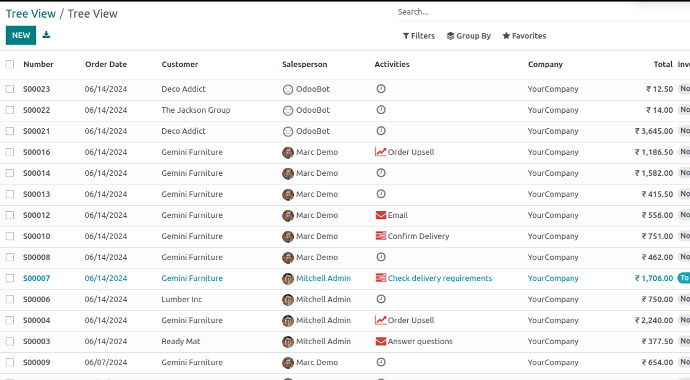Click order date 06/07/2024
Screen dimensions: 690x380
(106, 362)
